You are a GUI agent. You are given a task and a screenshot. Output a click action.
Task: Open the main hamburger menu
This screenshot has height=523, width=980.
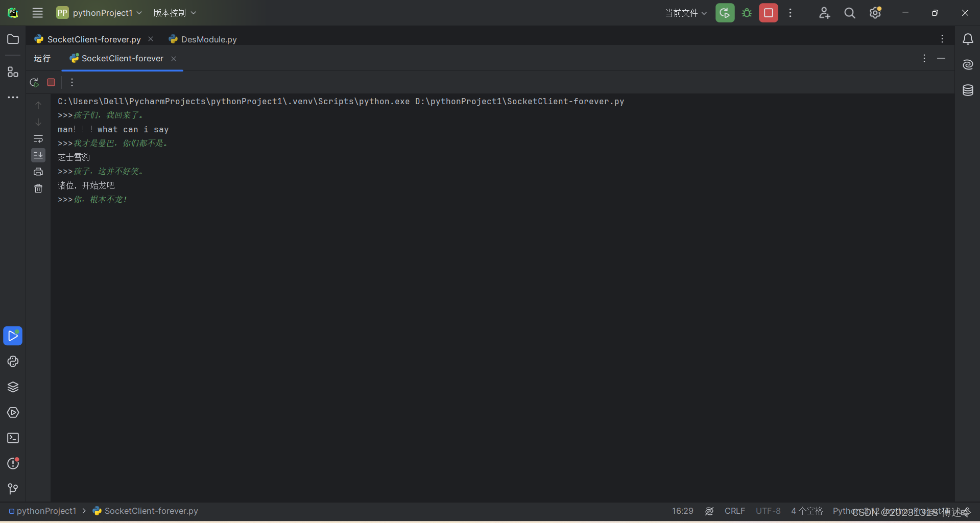37,13
